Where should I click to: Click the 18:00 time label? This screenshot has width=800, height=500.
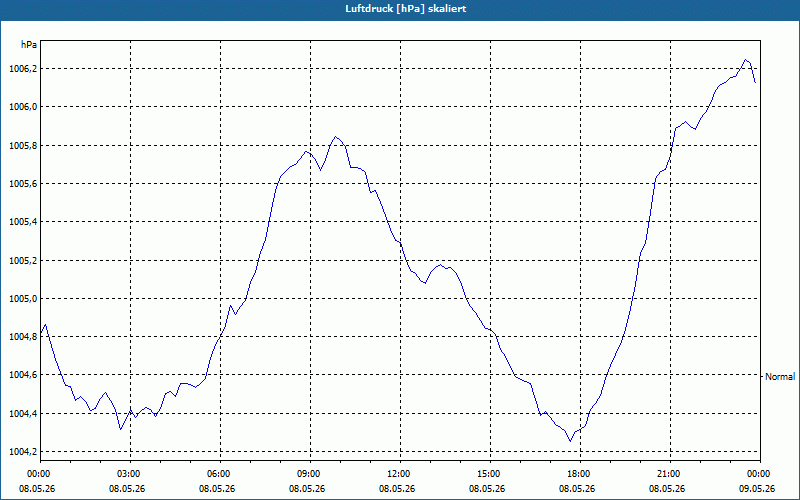coord(580,474)
